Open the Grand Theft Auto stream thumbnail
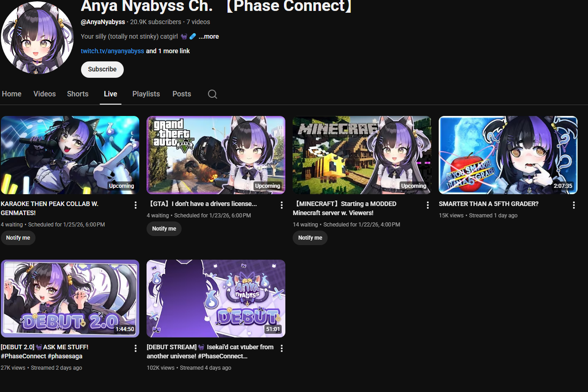This screenshot has width=588, height=392. [x=216, y=155]
